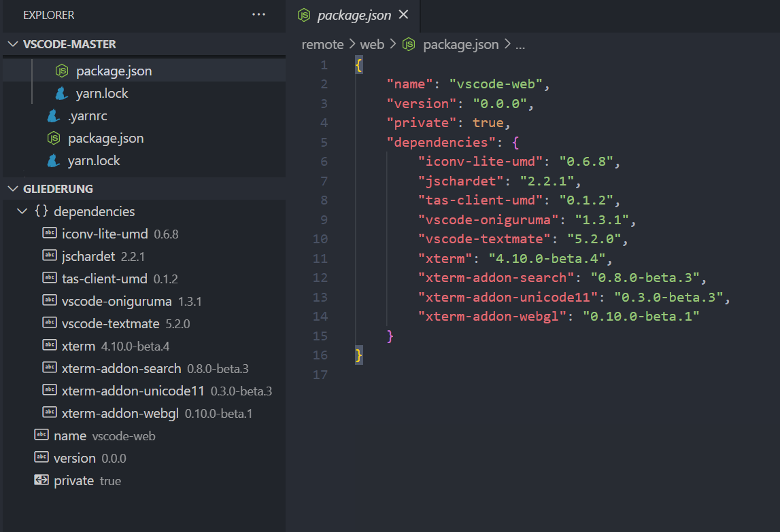Click the JS icon in the breadcrumb bar
Screen dimensions: 780x532
click(x=408, y=44)
